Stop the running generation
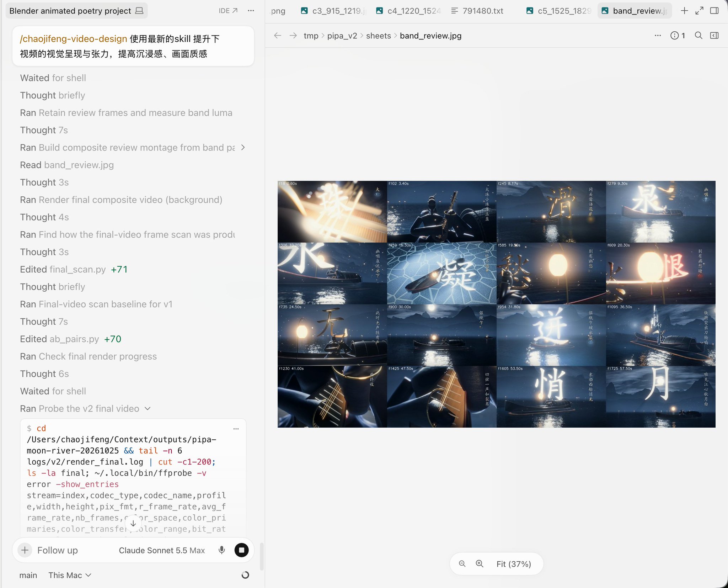 (x=242, y=550)
